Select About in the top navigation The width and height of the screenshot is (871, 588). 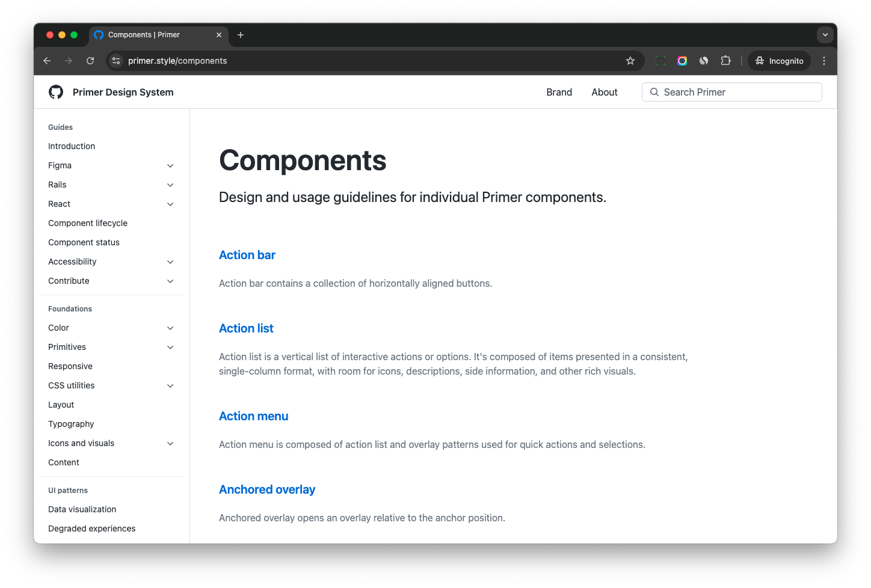[604, 92]
